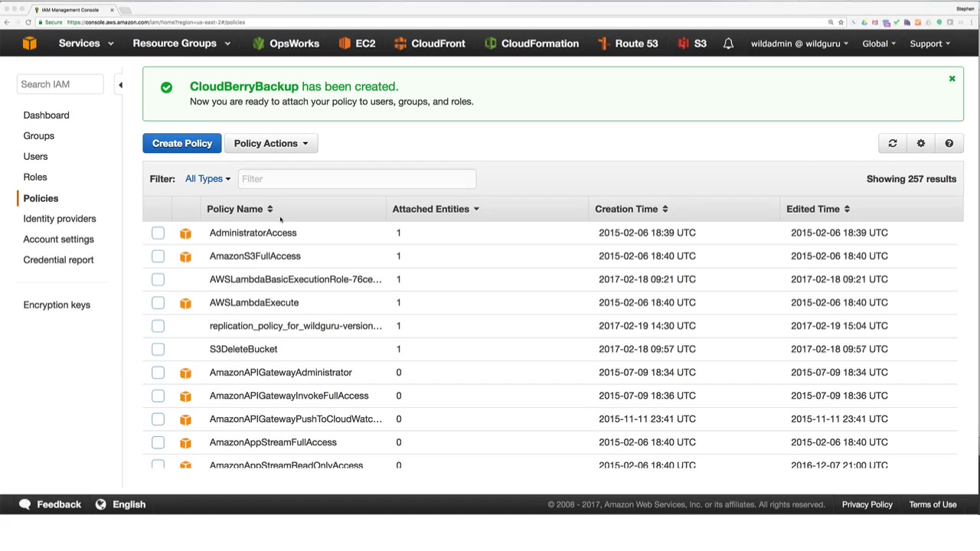The width and height of the screenshot is (980, 551).
Task: Select the AmazonAPIGatewayInvokeFullAccess checkbox
Action: click(x=158, y=396)
